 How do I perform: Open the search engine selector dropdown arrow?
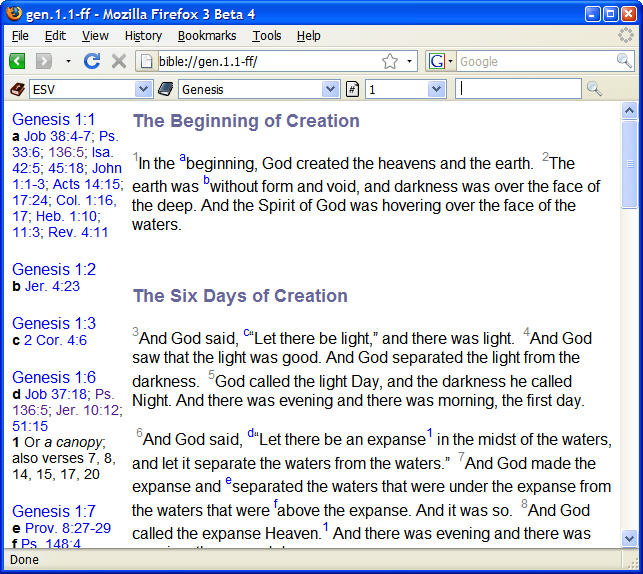[450, 62]
